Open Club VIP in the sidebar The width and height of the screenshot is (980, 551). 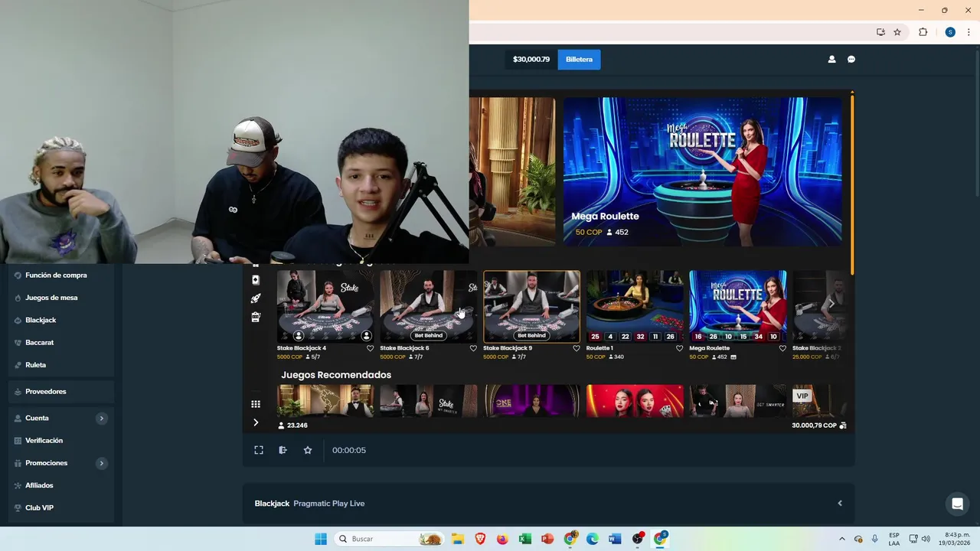coord(60,507)
